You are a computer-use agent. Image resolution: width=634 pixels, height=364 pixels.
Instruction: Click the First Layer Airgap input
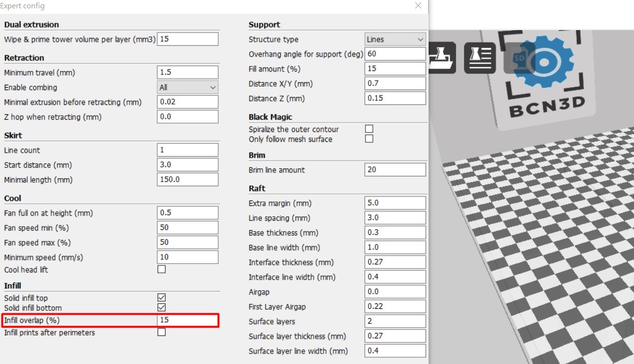pyautogui.click(x=395, y=306)
